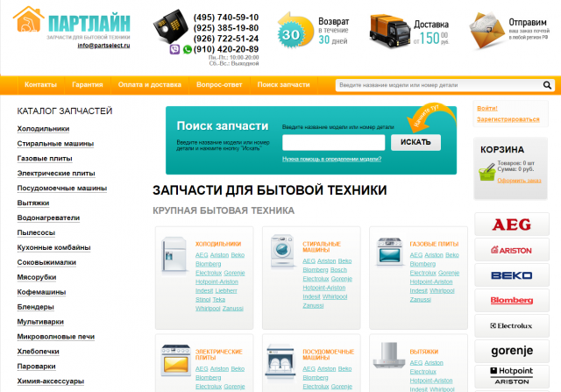Open Кофемашины in the catalog sidebar

(41, 292)
